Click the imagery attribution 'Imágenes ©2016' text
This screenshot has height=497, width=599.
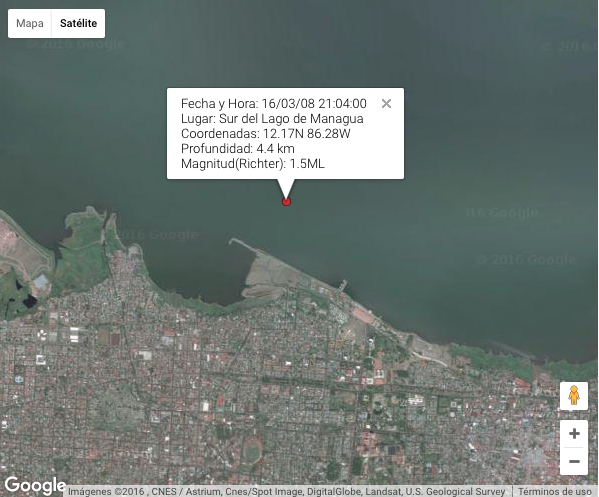(106, 491)
